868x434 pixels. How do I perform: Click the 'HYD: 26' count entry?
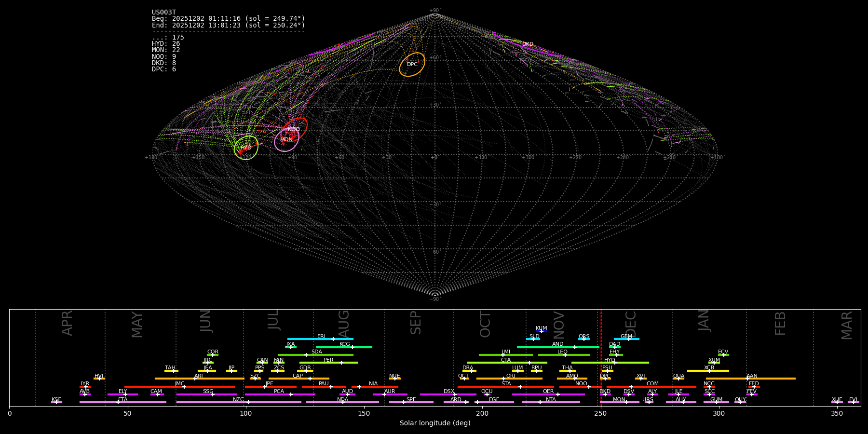pyautogui.click(x=166, y=44)
